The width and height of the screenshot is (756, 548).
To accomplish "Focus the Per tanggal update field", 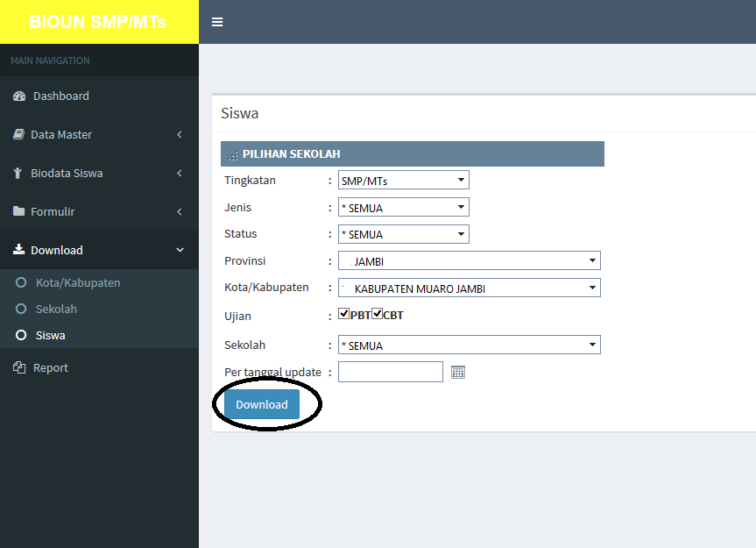I will click(391, 372).
